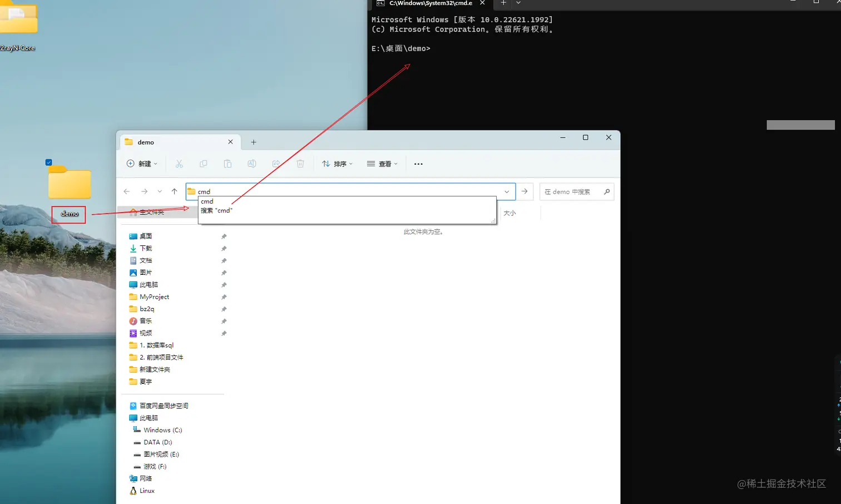Select the demo folder icon on the desktop

[x=70, y=182]
